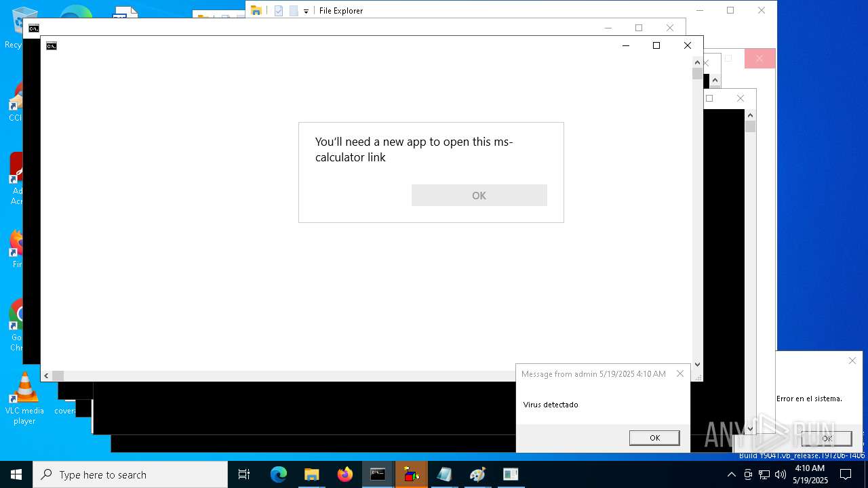868x488 pixels.
Task: Open the Adobe Acrobat desktop shortcut
Action: pyautogui.click(x=15, y=178)
